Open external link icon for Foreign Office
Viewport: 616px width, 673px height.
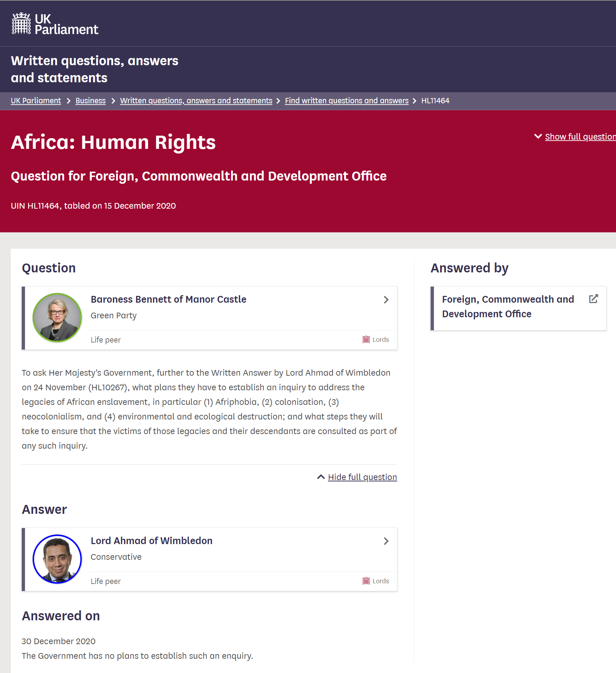[593, 299]
